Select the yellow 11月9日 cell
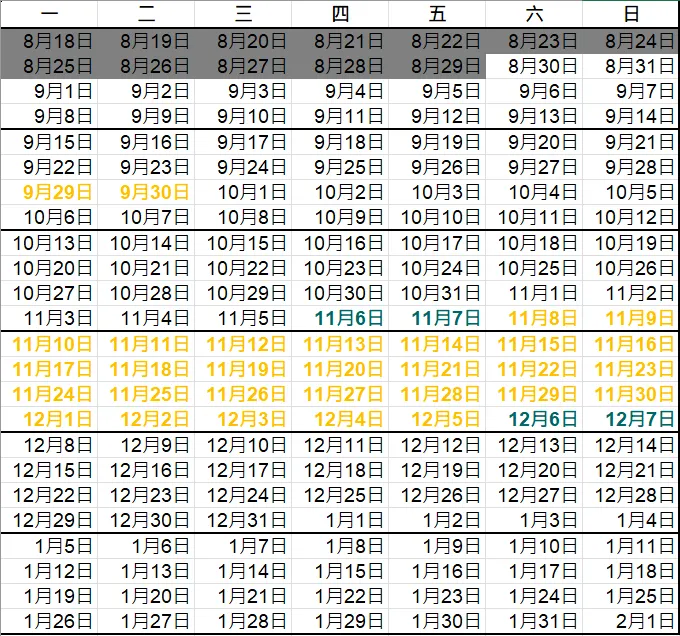Viewport: 680px width, 636px height. [631, 318]
